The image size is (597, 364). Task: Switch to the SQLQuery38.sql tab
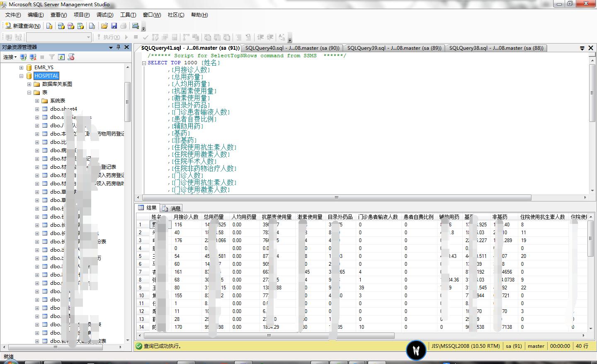(x=496, y=48)
